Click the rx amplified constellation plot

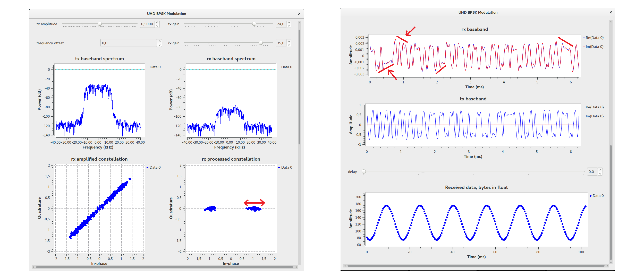tap(99, 208)
